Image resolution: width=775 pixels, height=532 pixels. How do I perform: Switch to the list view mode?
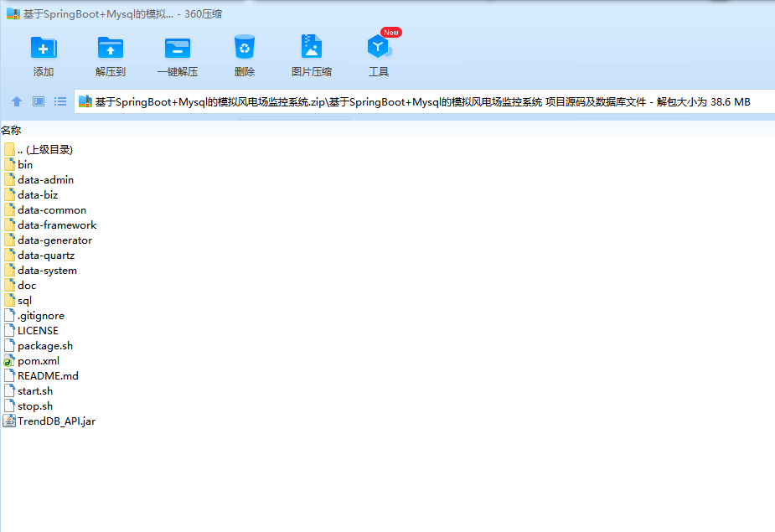[60, 101]
